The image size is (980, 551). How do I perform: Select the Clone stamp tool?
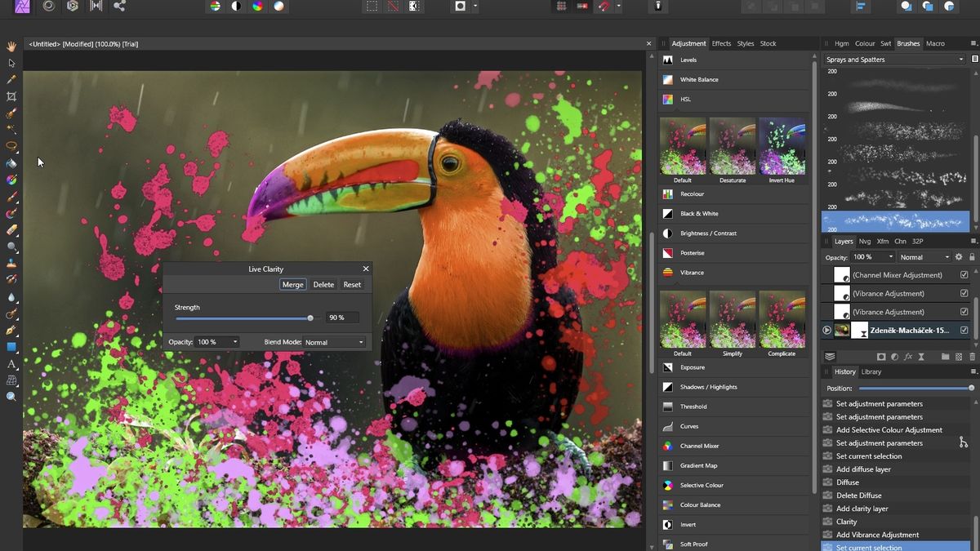click(x=11, y=264)
